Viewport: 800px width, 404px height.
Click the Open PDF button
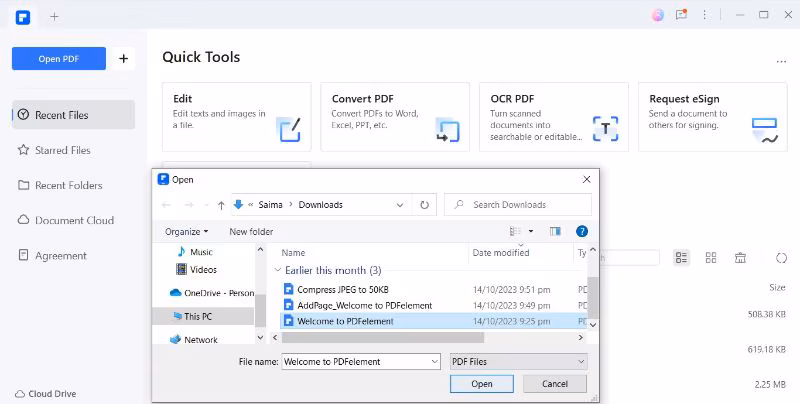coord(59,59)
